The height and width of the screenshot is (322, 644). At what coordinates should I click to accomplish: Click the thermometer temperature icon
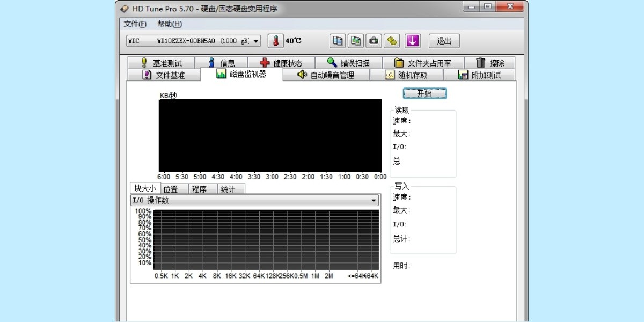275,41
